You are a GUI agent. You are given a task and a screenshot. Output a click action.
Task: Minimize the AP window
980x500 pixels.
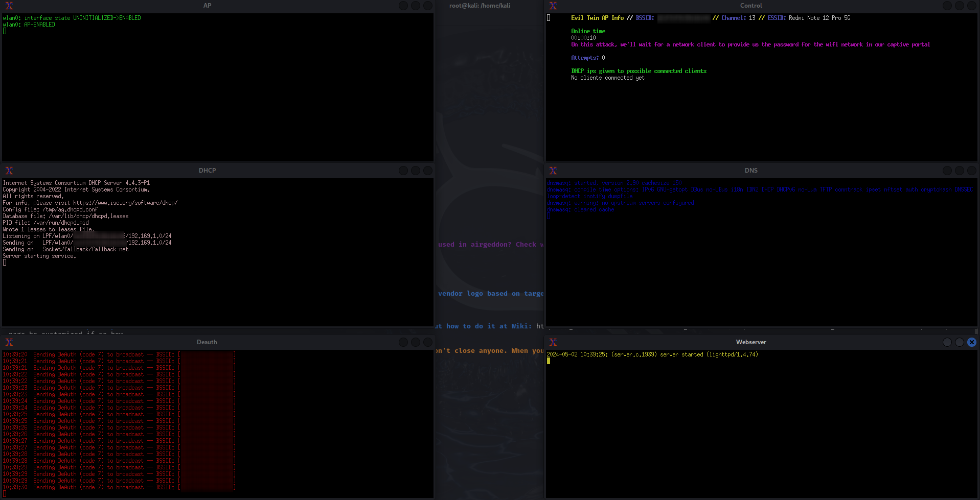coord(403,6)
